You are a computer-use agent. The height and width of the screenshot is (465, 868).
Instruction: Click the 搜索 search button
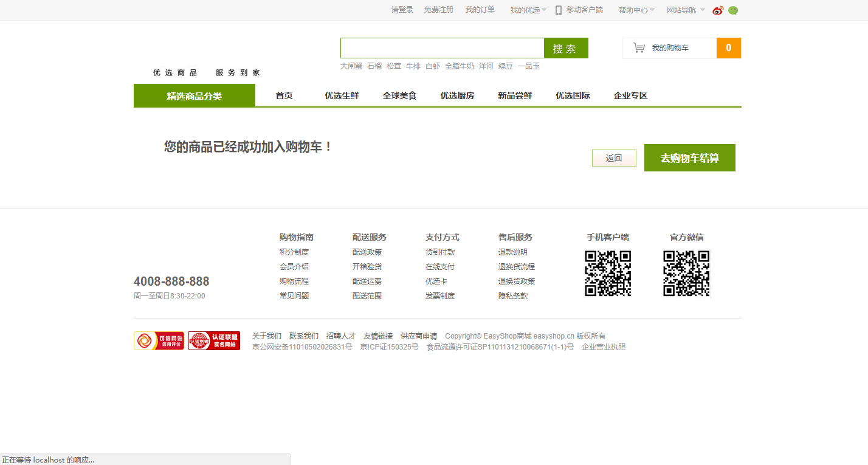tap(566, 48)
